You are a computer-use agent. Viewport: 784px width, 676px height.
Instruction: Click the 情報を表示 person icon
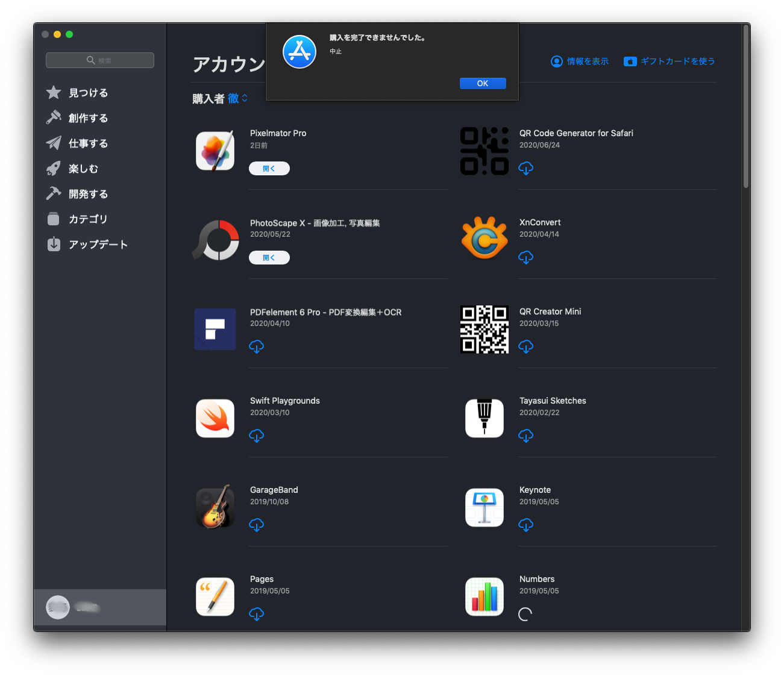(x=557, y=61)
